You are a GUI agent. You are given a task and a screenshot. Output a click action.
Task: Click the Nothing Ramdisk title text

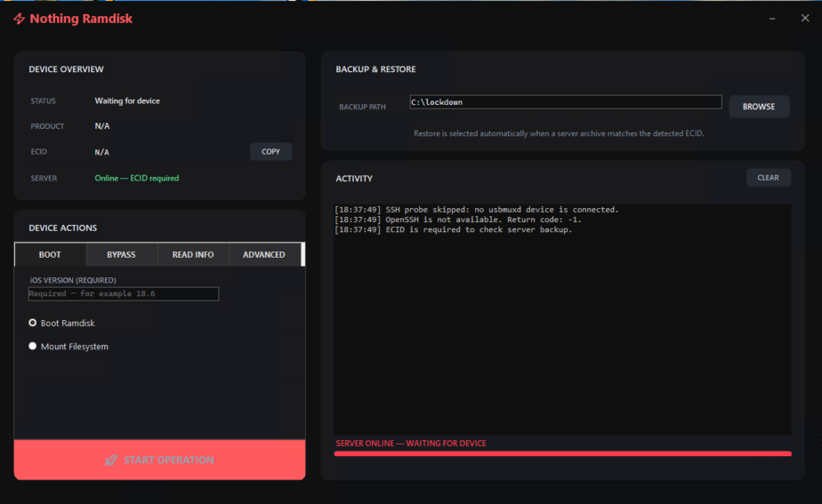(81, 19)
